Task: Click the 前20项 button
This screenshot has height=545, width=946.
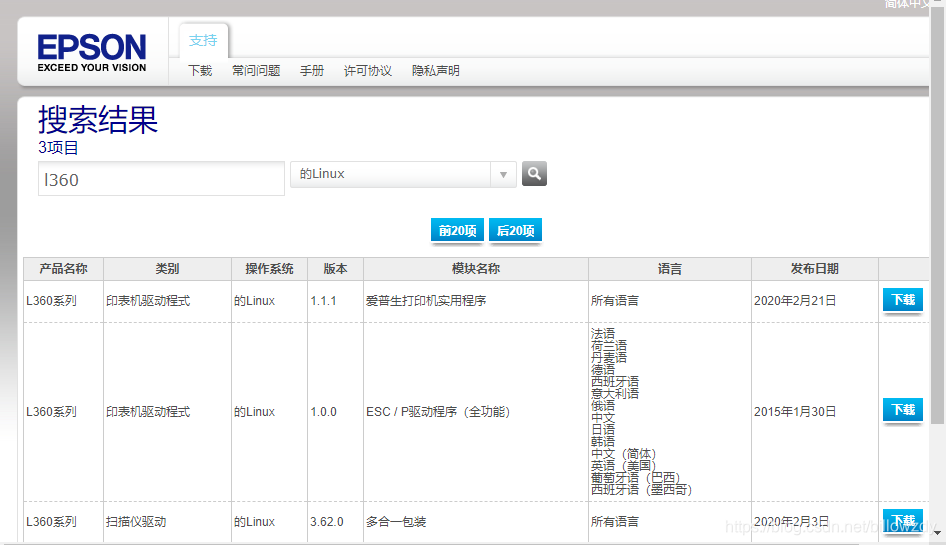Action: click(457, 230)
